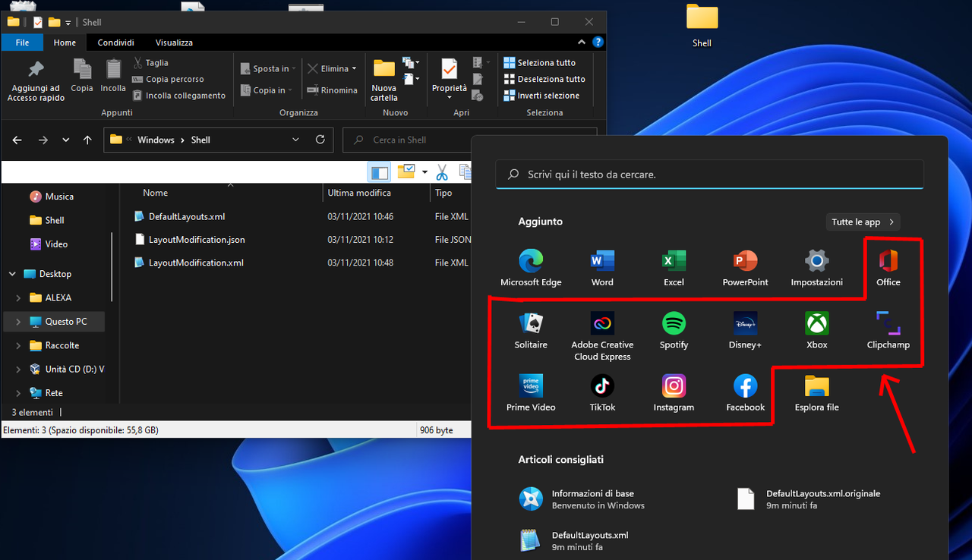
Task: Click the Copia ribbon button
Action: point(82,76)
